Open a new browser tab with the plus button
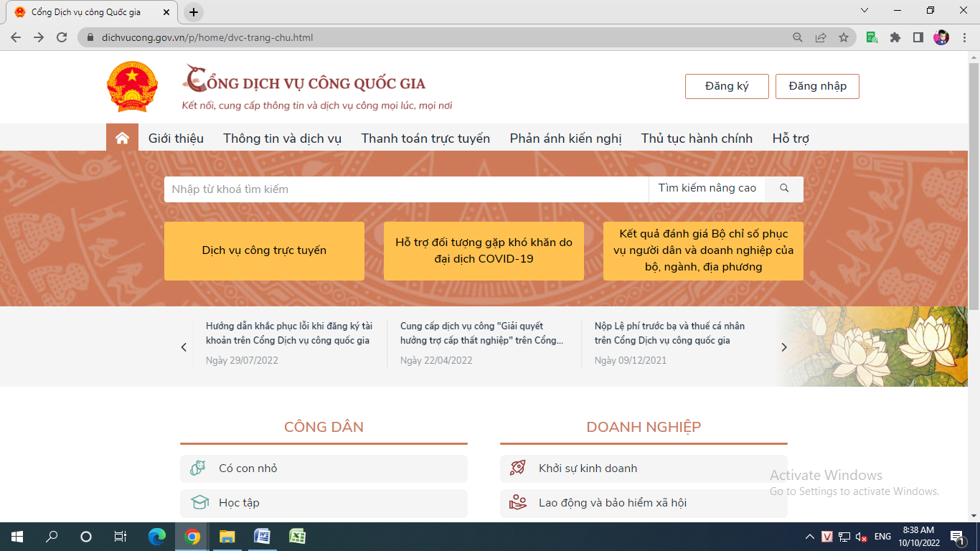The width and height of the screenshot is (980, 551). click(194, 12)
